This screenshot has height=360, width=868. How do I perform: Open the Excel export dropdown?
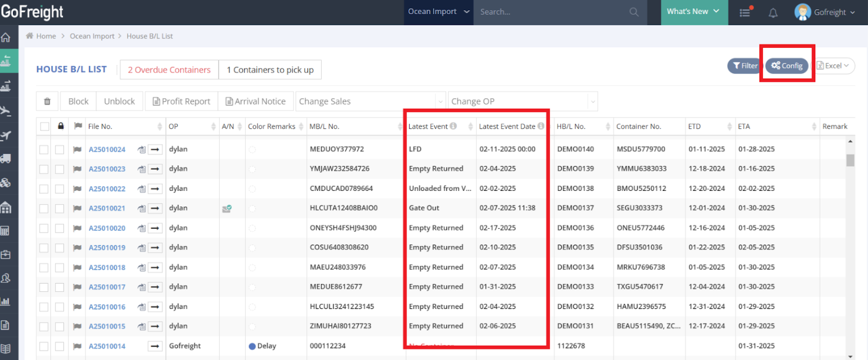click(x=834, y=66)
